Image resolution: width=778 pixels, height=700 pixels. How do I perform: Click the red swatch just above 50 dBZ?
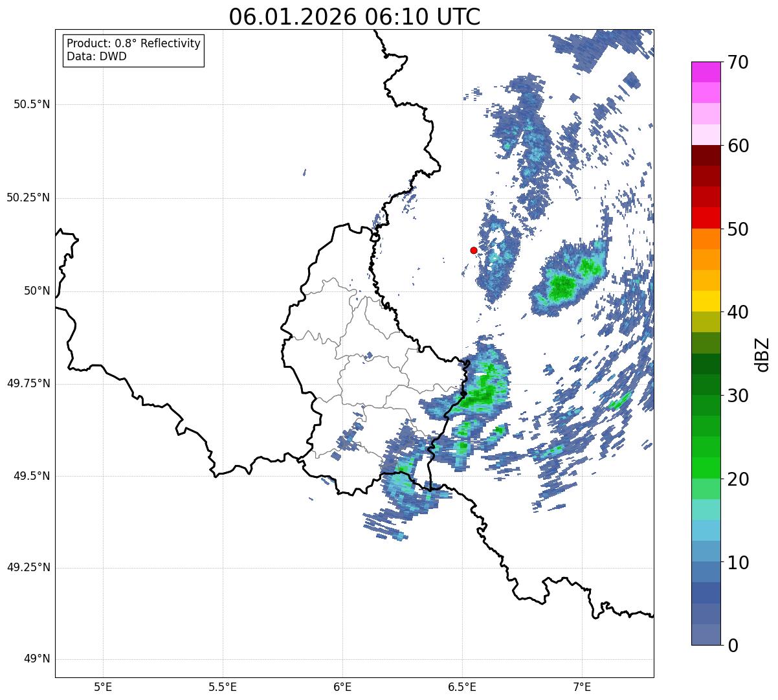tap(706, 218)
